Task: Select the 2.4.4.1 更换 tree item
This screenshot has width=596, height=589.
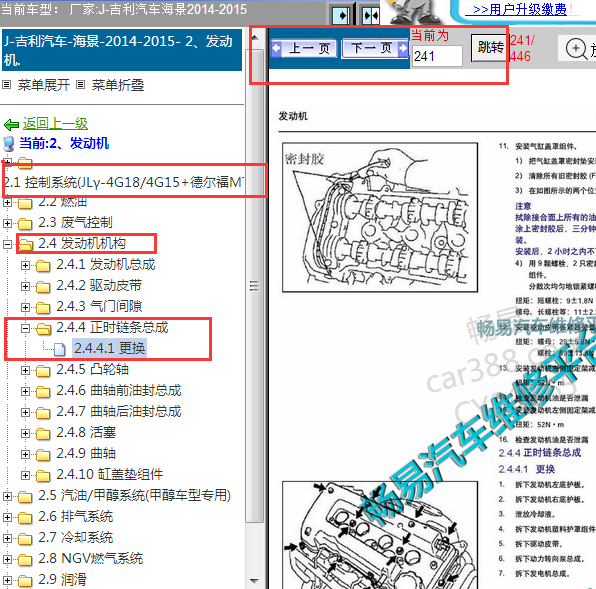Action: click(109, 348)
